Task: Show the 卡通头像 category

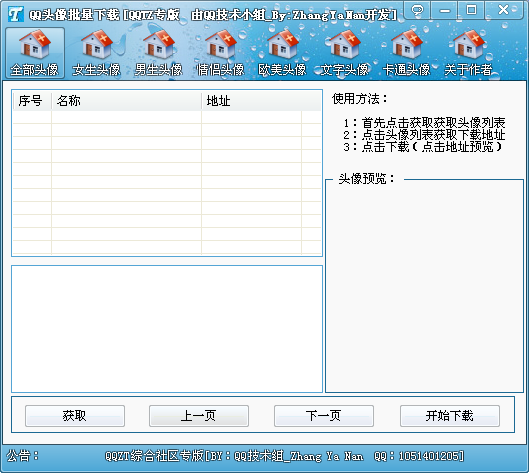Action: [x=407, y=53]
